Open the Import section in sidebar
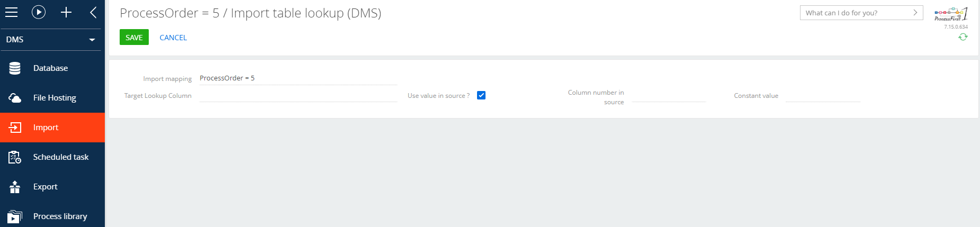Screen dimensions: 980x227 tap(52, 128)
